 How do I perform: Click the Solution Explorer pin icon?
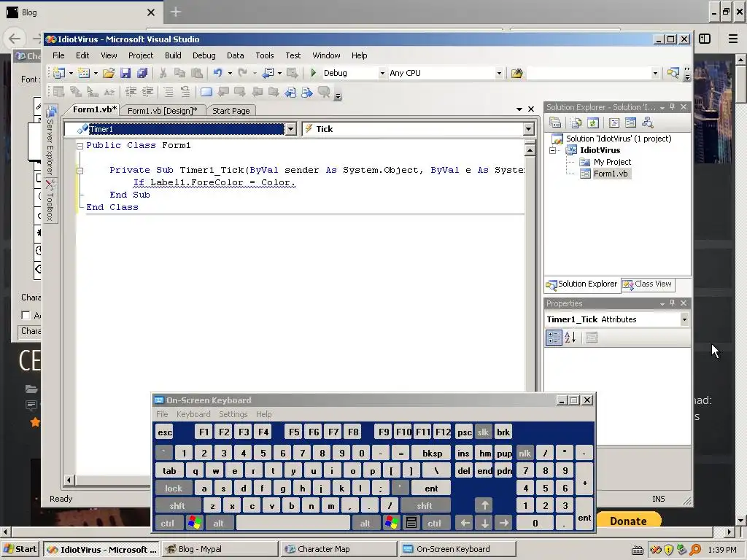pyautogui.click(x=672, y=107)
